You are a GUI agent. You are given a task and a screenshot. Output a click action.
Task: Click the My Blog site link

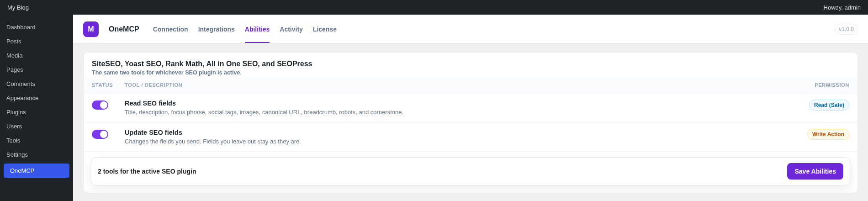tap(18, 7)
